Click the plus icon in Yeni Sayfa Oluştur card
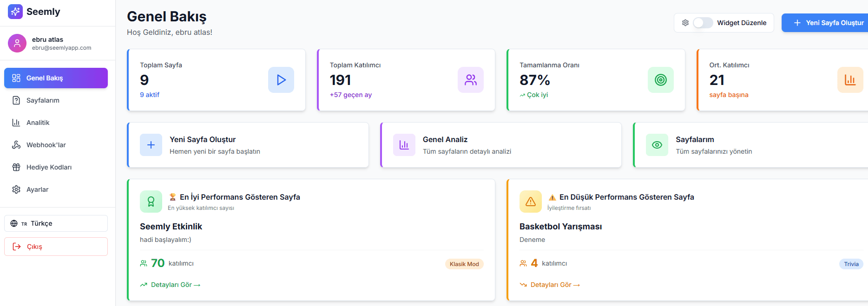This screenshot has width=868, height=306. [151, 145]
